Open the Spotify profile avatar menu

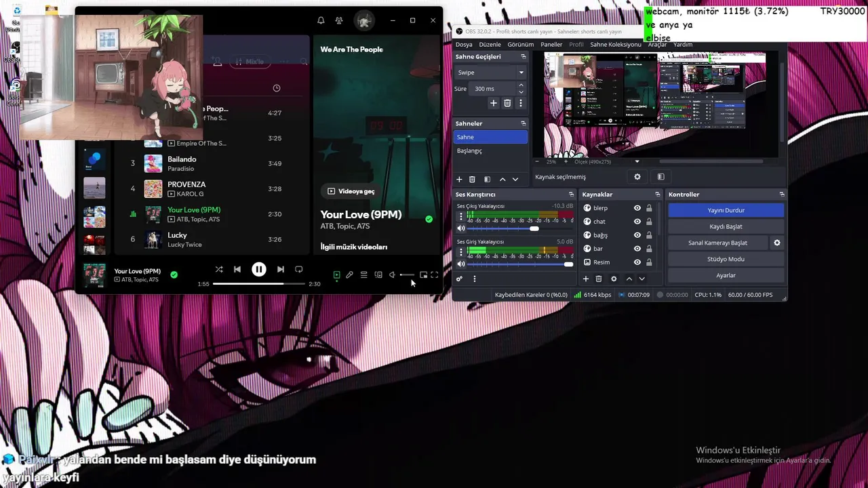click(364, 20)
